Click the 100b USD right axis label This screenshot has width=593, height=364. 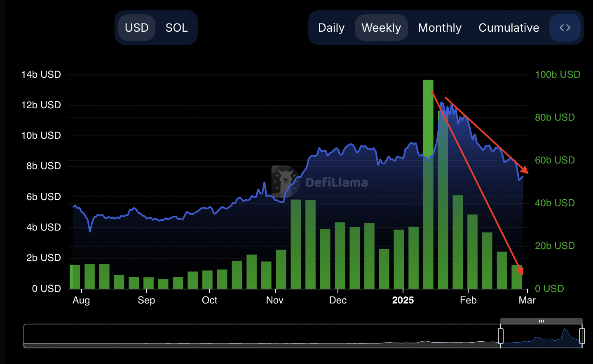[557, 75]
